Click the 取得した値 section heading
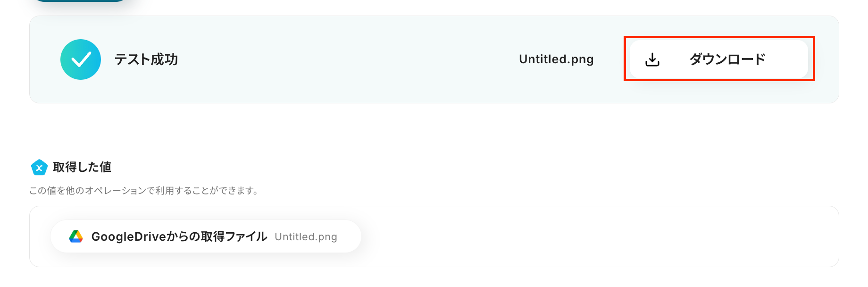Image resolution: width=868 pixels, height=287 pixels. (x=82, y=167)
